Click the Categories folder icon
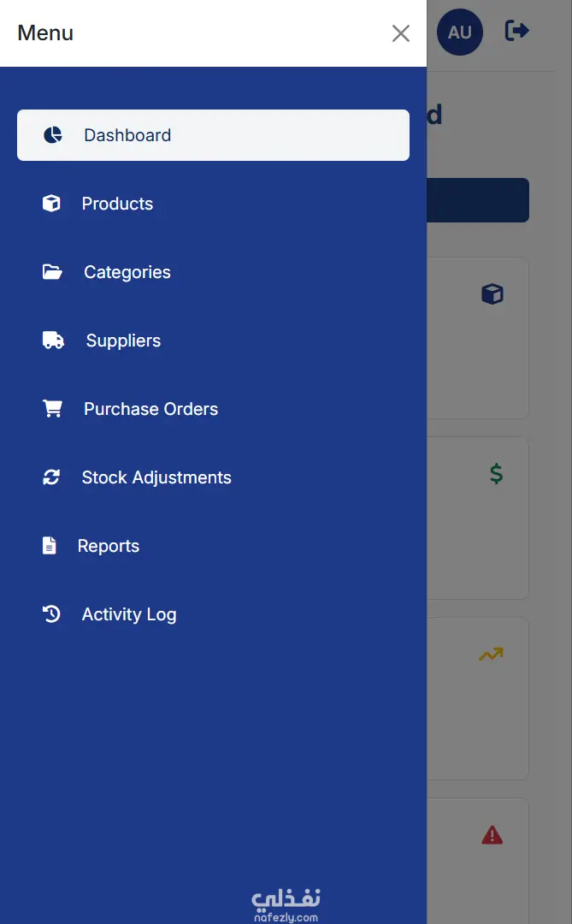 (x=52, y=272)
